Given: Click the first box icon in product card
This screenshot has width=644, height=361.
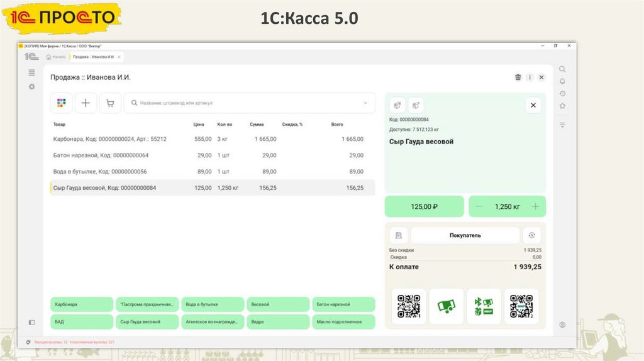Looking at the screenshot, I should (397, 105).
